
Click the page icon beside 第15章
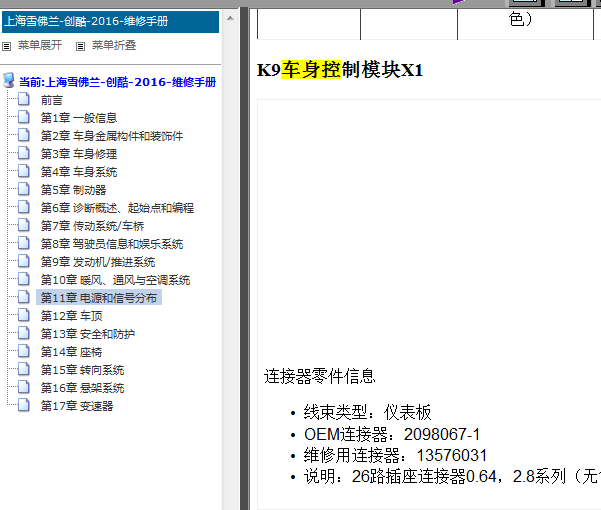pos(24,369)
